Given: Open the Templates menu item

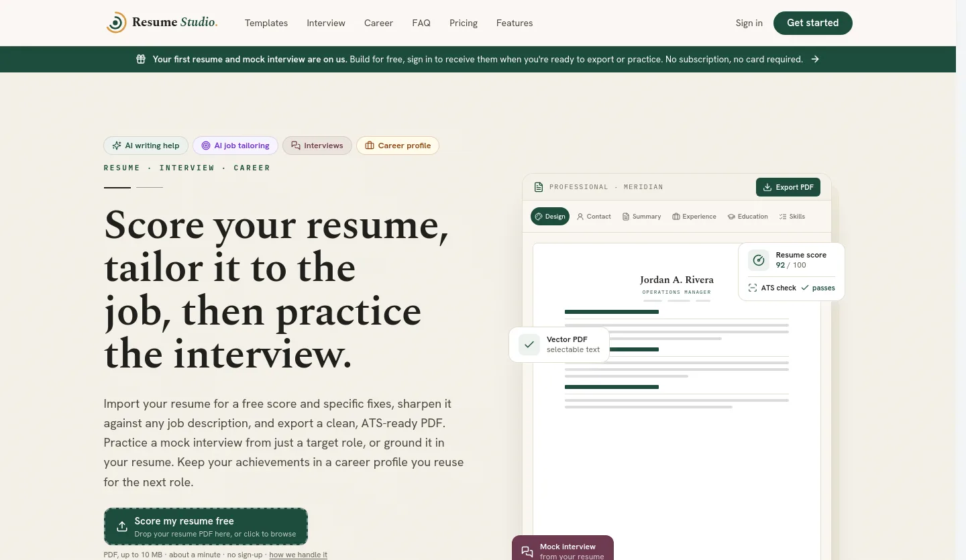Looking at the screenshot, I should click(x=266, y=23).
